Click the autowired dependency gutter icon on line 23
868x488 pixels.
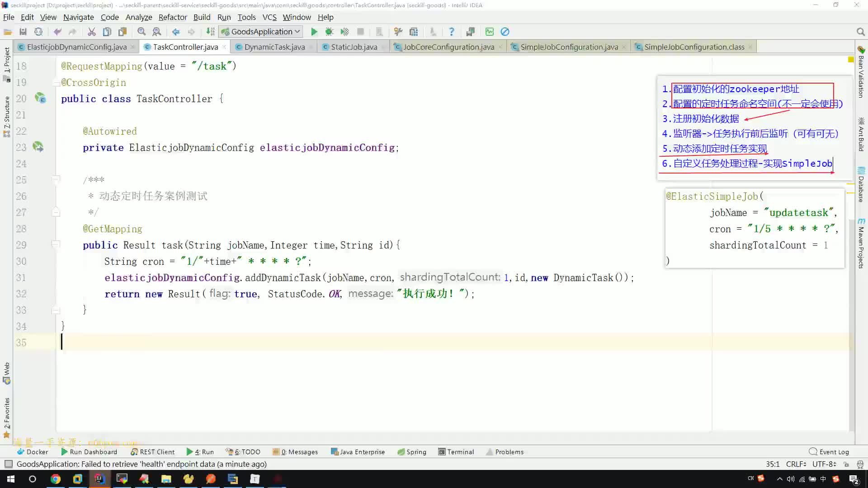click(38, 147)
